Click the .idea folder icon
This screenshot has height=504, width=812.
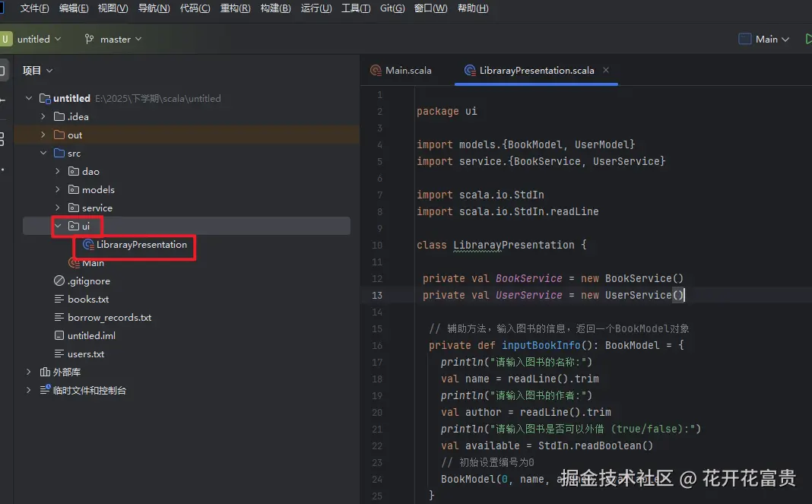coord(59,116)
